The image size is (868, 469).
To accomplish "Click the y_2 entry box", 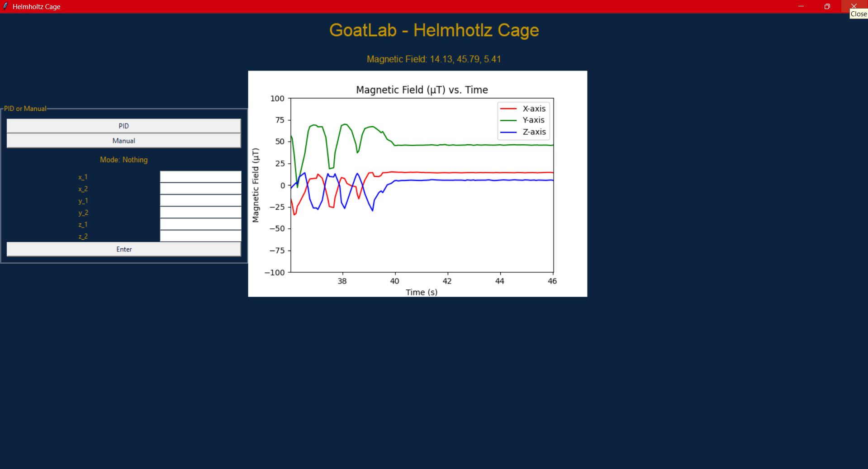I will pyautogui.click(x=200, y=212).
